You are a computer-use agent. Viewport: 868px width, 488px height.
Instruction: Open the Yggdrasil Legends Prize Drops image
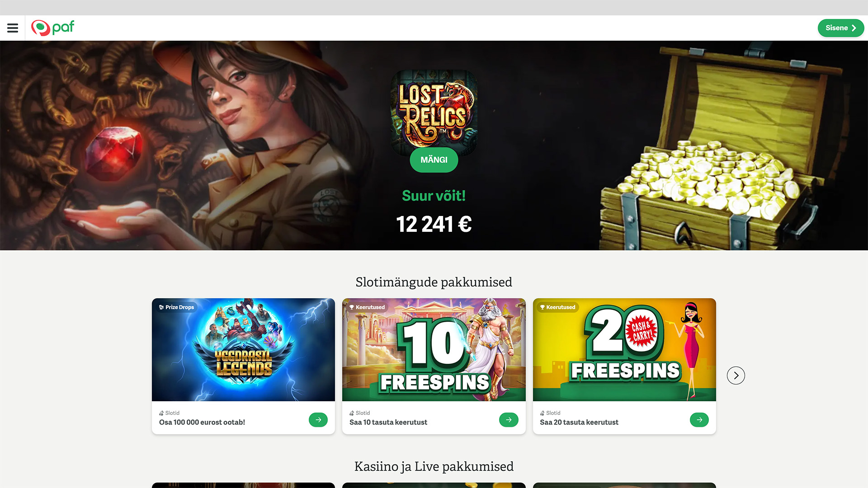point(243,349)
